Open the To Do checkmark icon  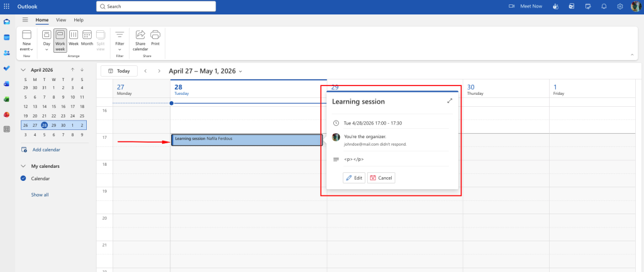point(7,68)
